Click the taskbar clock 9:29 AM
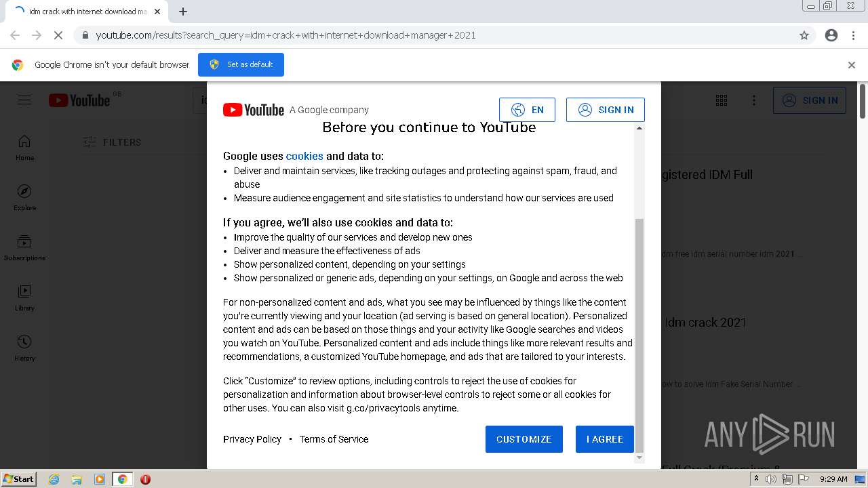 point(833,479)
